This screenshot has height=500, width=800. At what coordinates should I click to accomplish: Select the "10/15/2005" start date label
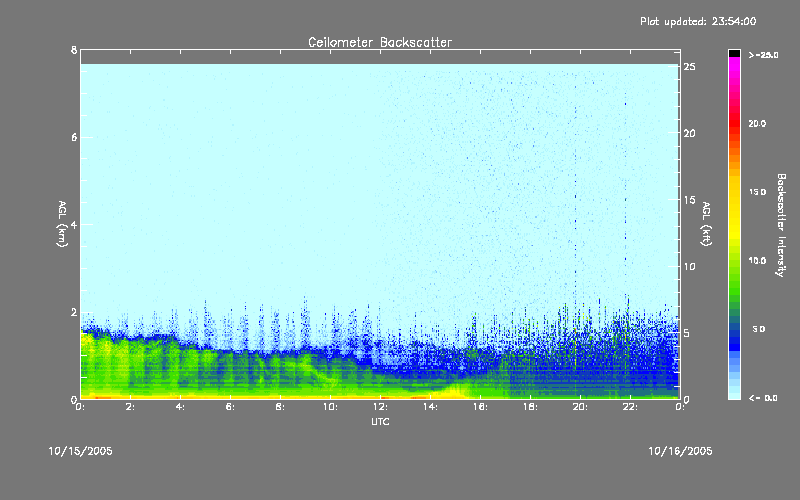(81, 451)
